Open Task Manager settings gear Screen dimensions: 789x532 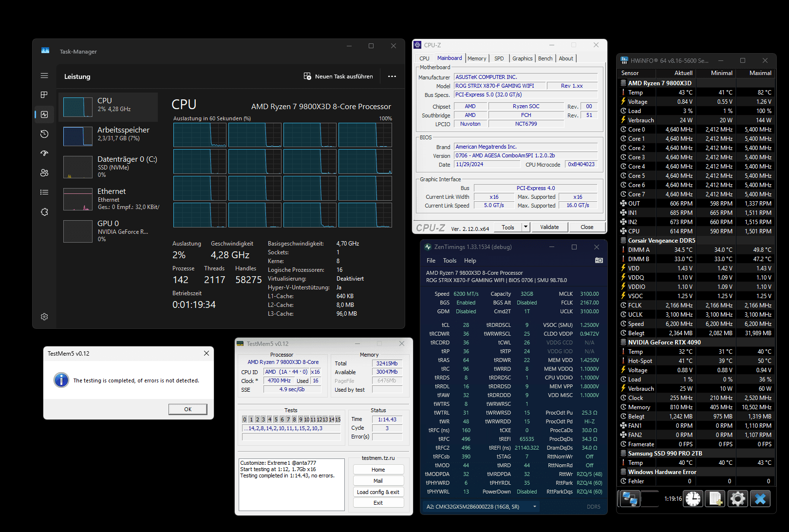point(44,317)
